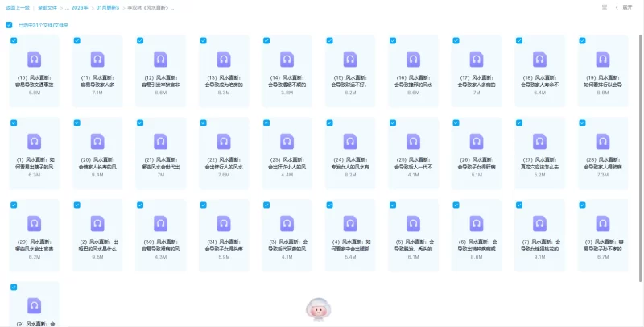Open audio file icon numbered (10)

tap(35, 59)
